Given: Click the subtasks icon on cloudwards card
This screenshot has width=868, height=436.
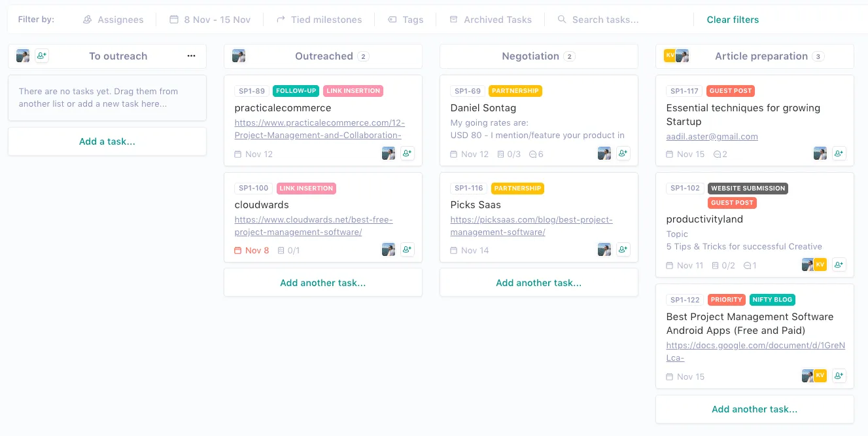Looking at the screenshot, I should coord(281,251).
